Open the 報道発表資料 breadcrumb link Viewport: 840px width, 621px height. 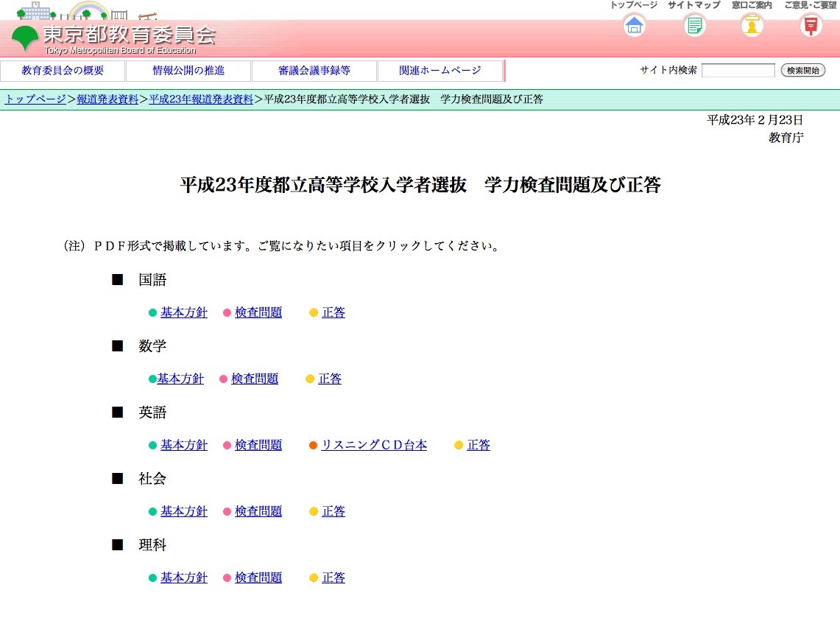pos(105,98)
